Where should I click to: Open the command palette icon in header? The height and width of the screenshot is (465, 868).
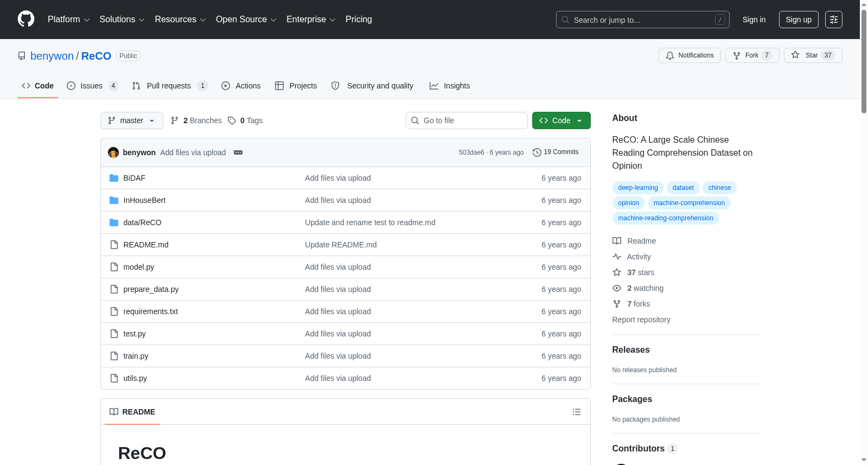(x=833, y=20)
